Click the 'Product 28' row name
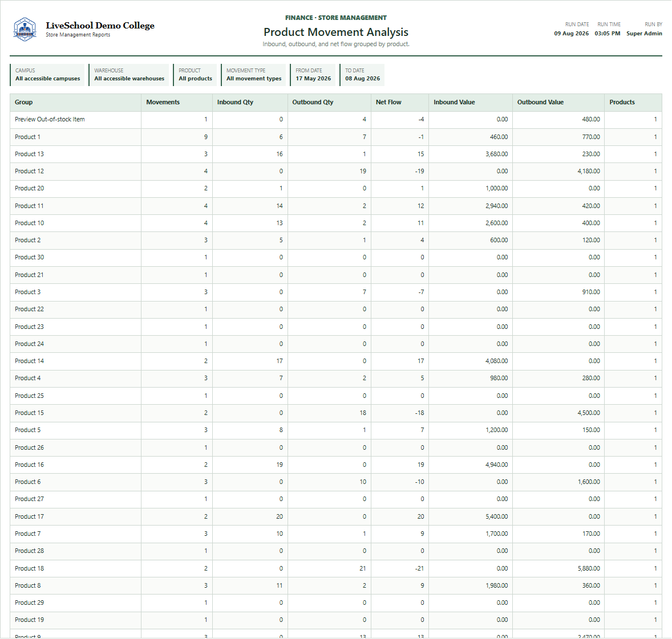The height and width of the screenshot is (639, 672). 29,551
